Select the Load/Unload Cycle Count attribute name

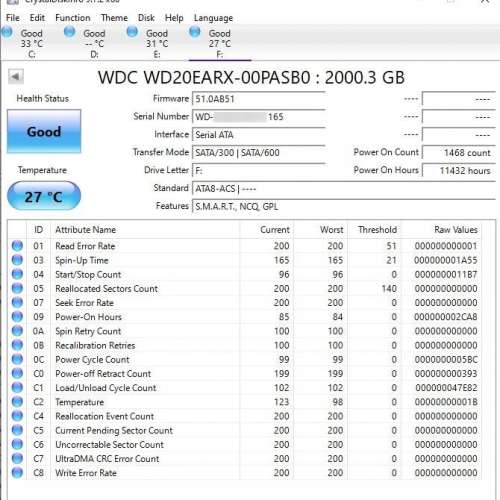tap(106, 388)
